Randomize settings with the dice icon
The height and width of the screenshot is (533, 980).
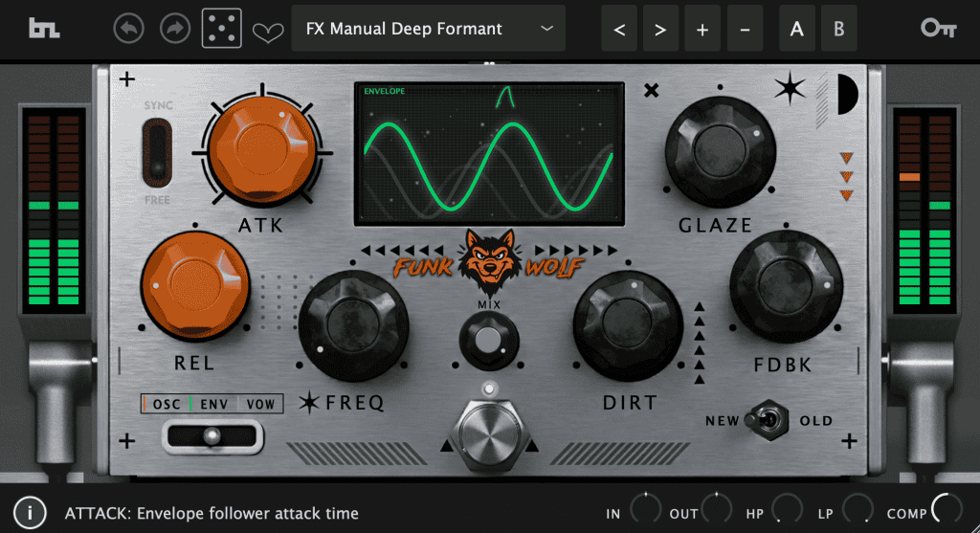point(222,29)
